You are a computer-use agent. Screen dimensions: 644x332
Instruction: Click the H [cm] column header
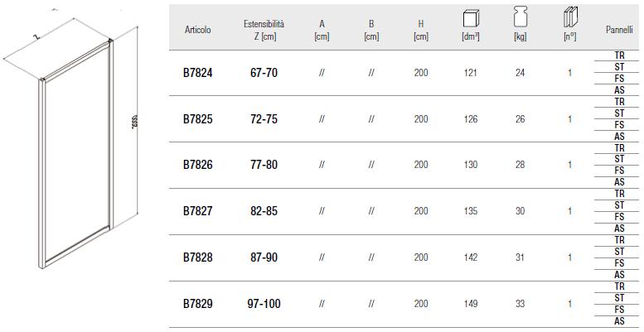(x=421, y=30)
